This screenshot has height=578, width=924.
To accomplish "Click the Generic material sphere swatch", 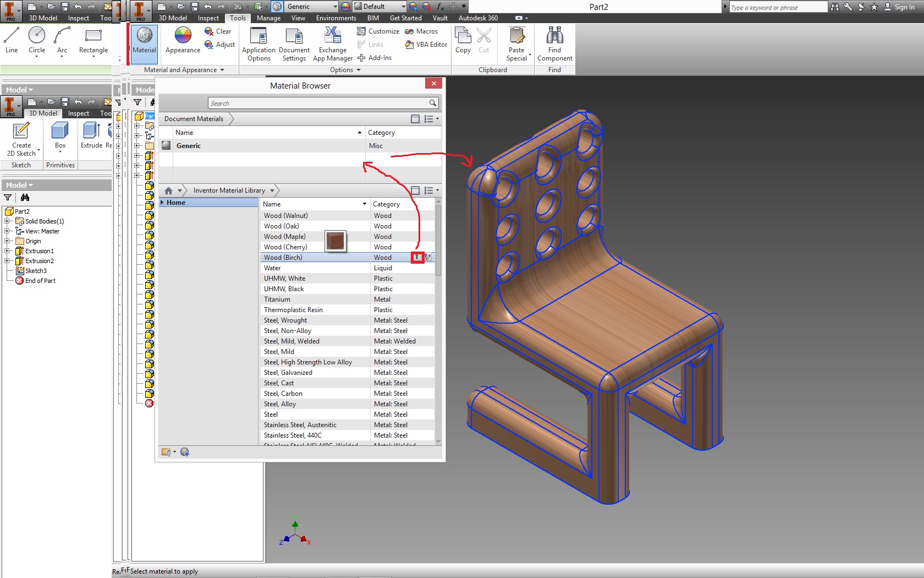I will click(167, 146).
